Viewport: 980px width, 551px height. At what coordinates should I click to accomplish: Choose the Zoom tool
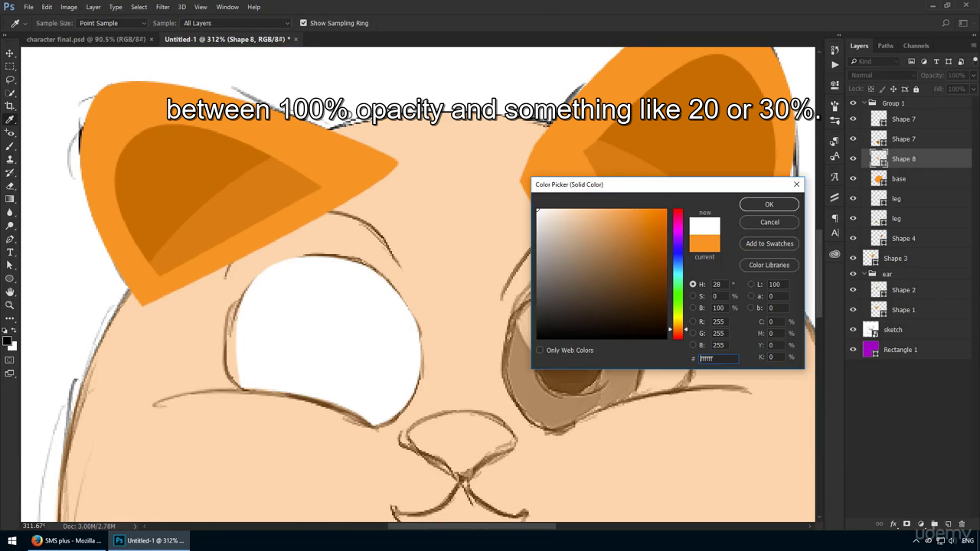[10, 305]
